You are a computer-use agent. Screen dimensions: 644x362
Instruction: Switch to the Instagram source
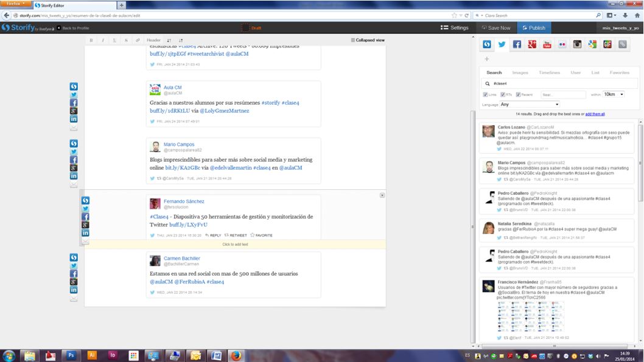point(577,44)
